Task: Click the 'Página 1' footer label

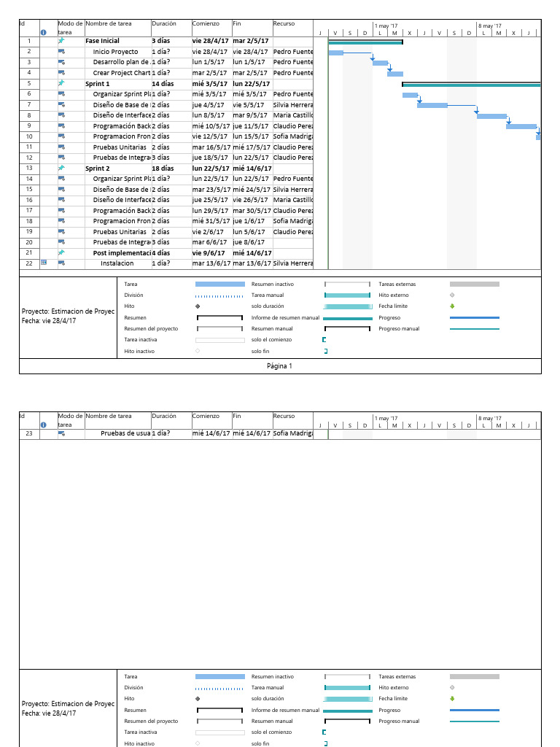Action: coord(279,366)
